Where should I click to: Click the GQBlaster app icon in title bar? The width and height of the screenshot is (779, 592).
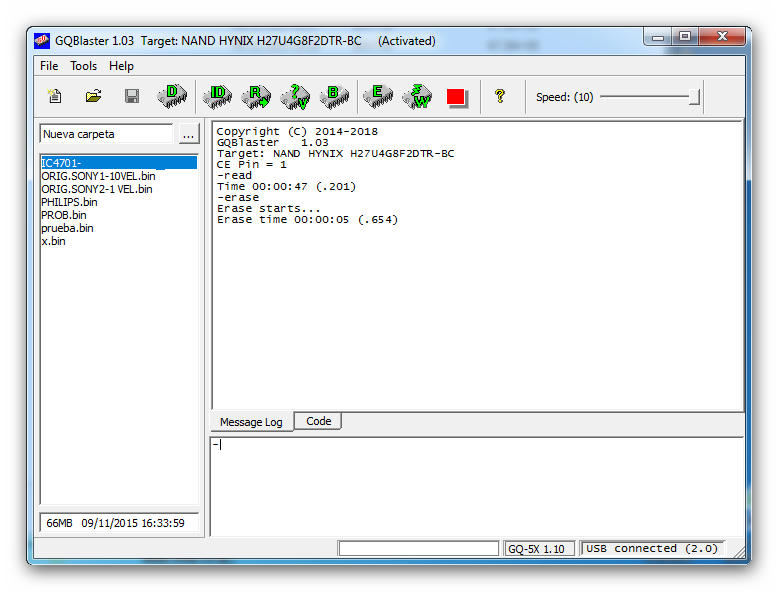pyautogui.click(x=42, y=41)
